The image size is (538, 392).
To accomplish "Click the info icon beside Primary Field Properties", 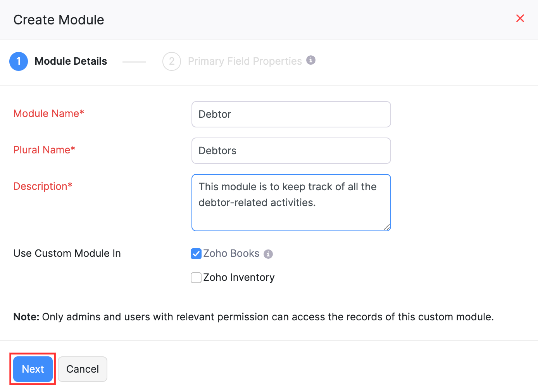I will click(310, 60).
